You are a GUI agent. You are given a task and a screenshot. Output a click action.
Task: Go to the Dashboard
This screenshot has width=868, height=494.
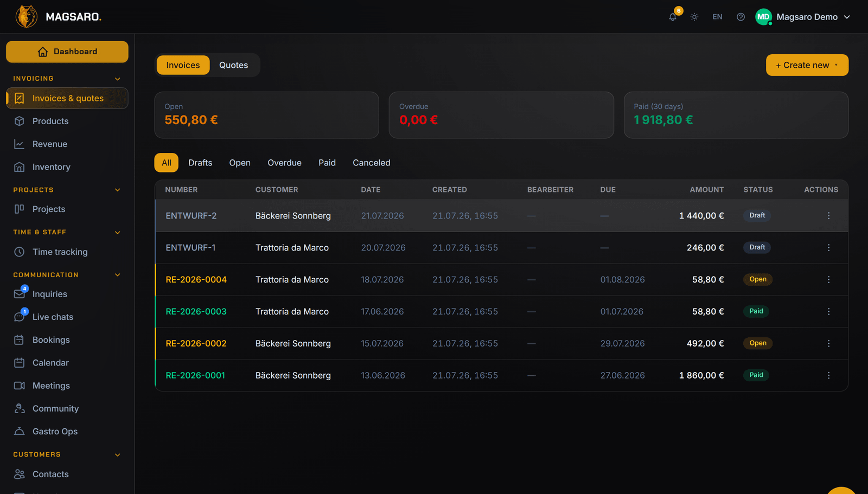click(67, 52)
